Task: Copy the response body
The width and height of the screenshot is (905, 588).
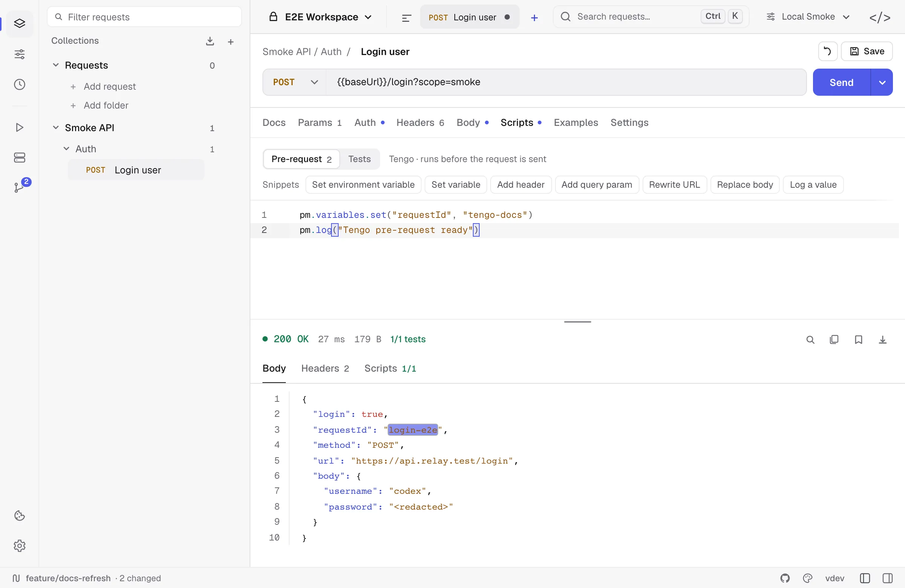Action: click(834, 340)
